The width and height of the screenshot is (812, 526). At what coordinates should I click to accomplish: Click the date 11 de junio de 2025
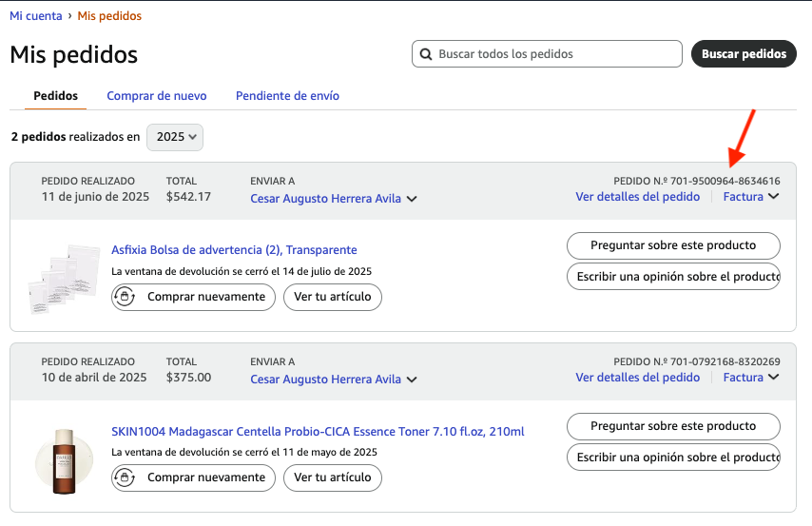point(95,197)
